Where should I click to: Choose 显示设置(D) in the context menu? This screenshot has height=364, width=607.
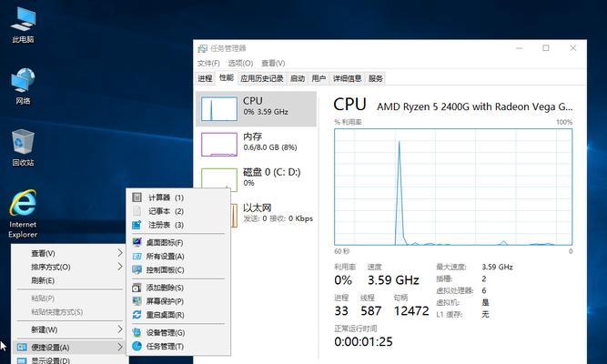coord(50,361)
